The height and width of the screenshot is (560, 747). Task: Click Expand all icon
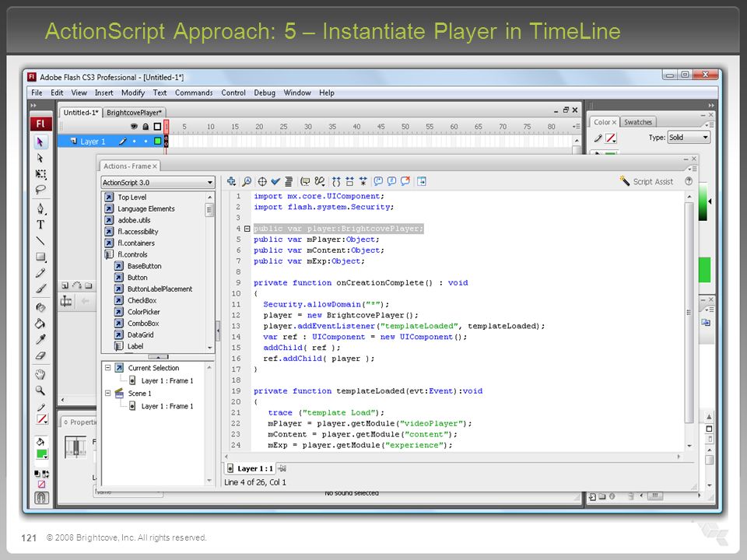coord(363,181)
